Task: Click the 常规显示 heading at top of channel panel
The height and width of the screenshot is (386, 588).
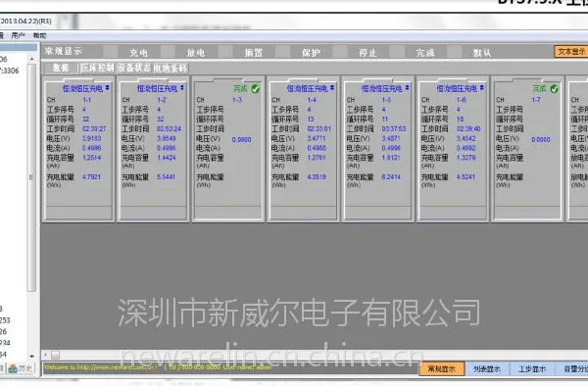Action: point(63,51)
